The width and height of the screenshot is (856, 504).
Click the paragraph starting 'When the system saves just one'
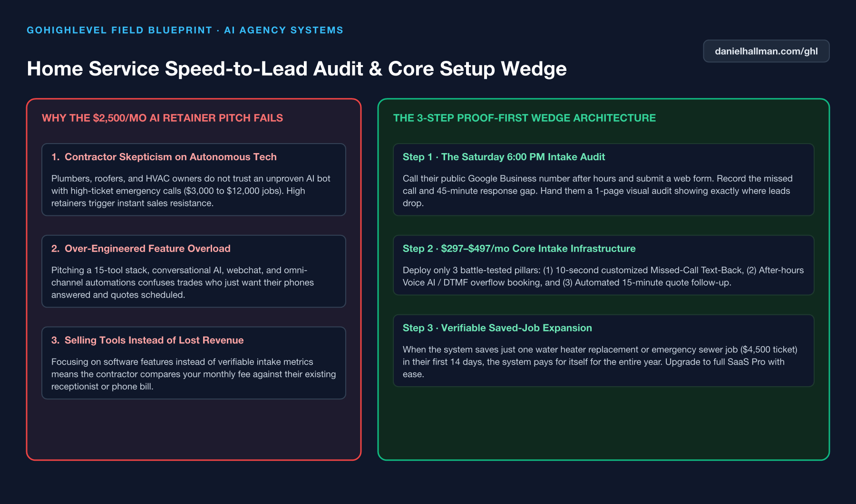(600, 362)
